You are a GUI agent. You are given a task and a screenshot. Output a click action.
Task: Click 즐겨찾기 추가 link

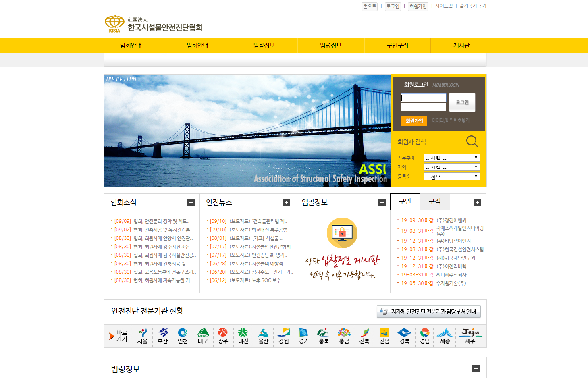point(473,6)
